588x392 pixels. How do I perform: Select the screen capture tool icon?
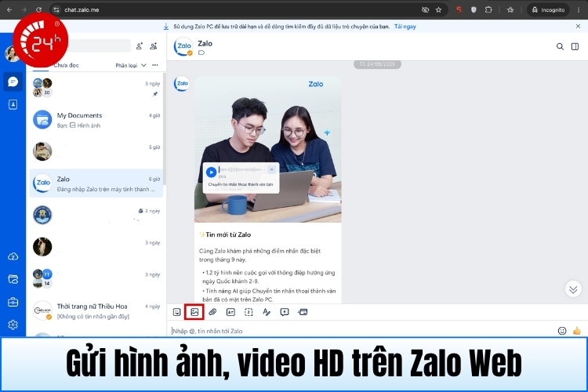pyautogui.click(x=249, y=312)
